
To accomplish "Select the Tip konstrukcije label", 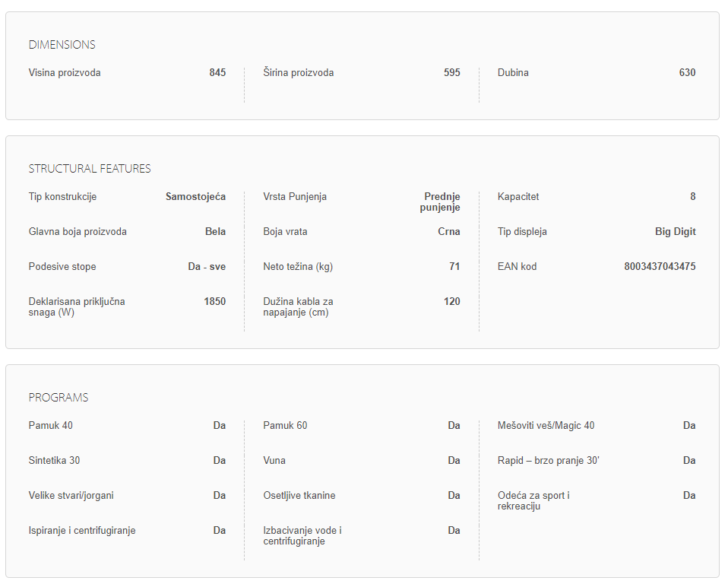I will (x=62, y=197).
